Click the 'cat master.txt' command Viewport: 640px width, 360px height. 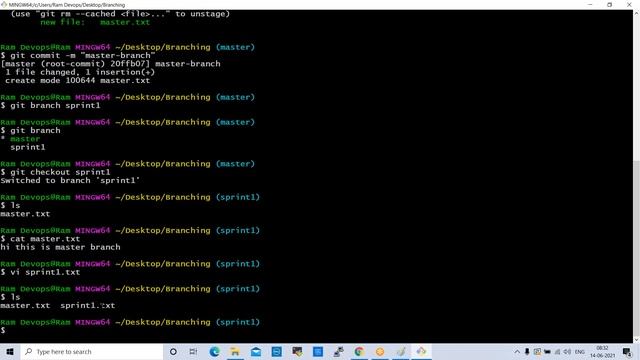click(40, 239)
